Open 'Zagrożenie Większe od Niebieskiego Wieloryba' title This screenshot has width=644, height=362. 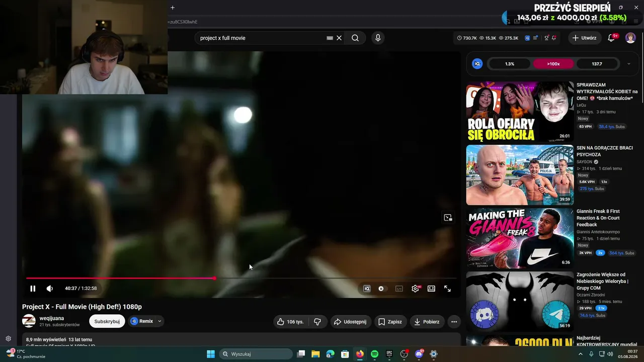pyautogui.click(x=603, y=281)
